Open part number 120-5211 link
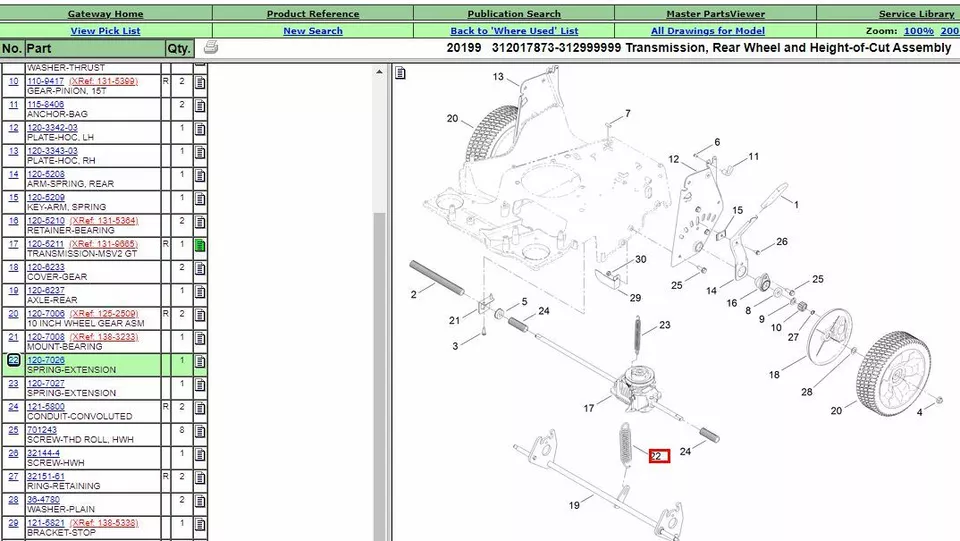This screenshot has height=541, width=960. pos(45,244)
